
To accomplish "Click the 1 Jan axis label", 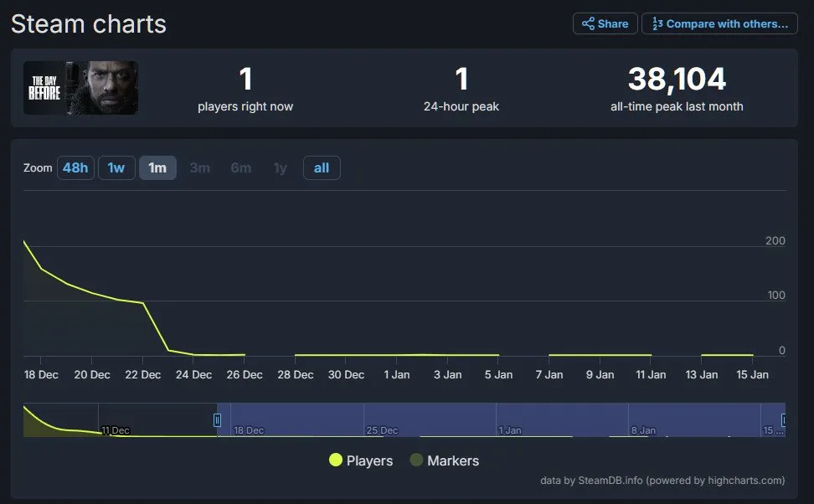I will coord(397,375).
